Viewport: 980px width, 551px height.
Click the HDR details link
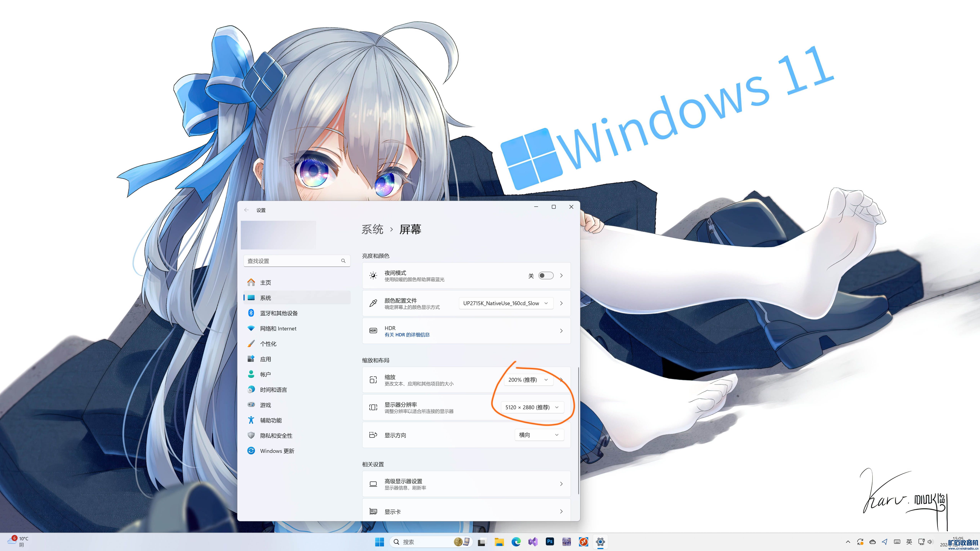pos(407,335)
